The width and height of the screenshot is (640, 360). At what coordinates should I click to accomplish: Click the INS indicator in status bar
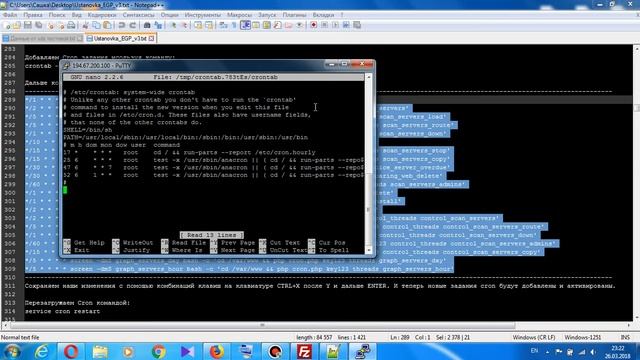pos(625,338)
